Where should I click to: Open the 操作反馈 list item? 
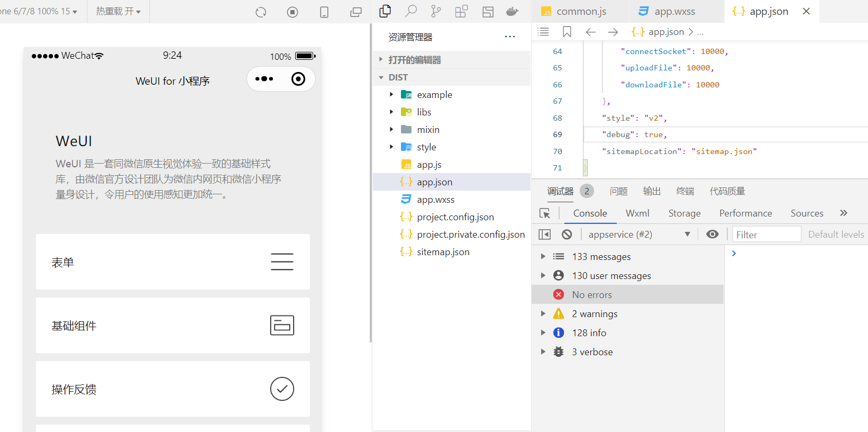click(x=173, y=389)
